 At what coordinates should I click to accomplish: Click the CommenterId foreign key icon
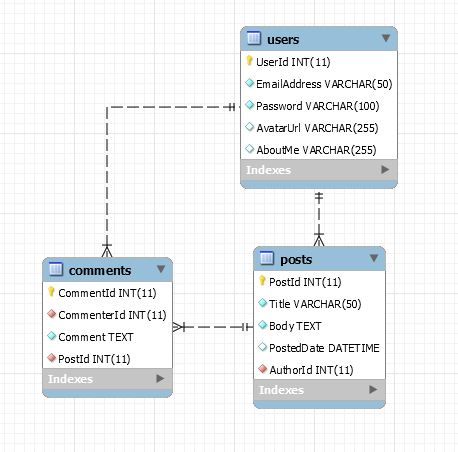click(52, 314)
